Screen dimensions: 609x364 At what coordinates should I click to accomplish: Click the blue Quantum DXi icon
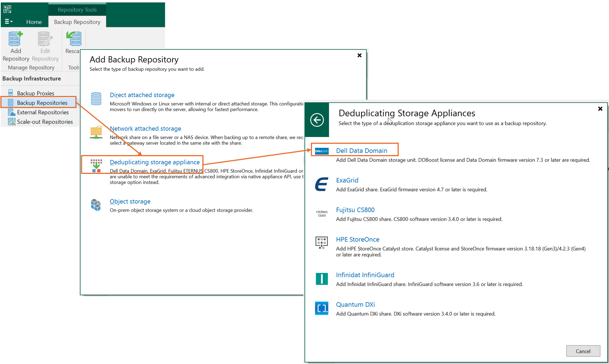(321, 308)
